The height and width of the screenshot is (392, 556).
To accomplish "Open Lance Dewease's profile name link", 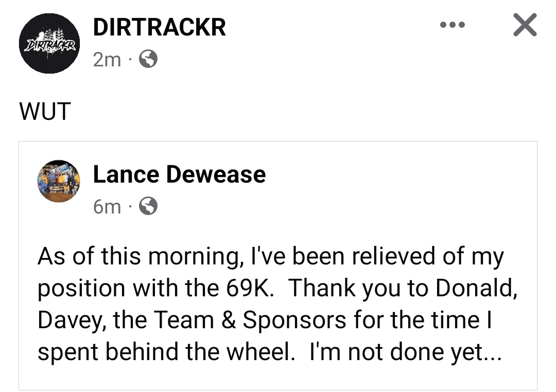I will (179, 174).
